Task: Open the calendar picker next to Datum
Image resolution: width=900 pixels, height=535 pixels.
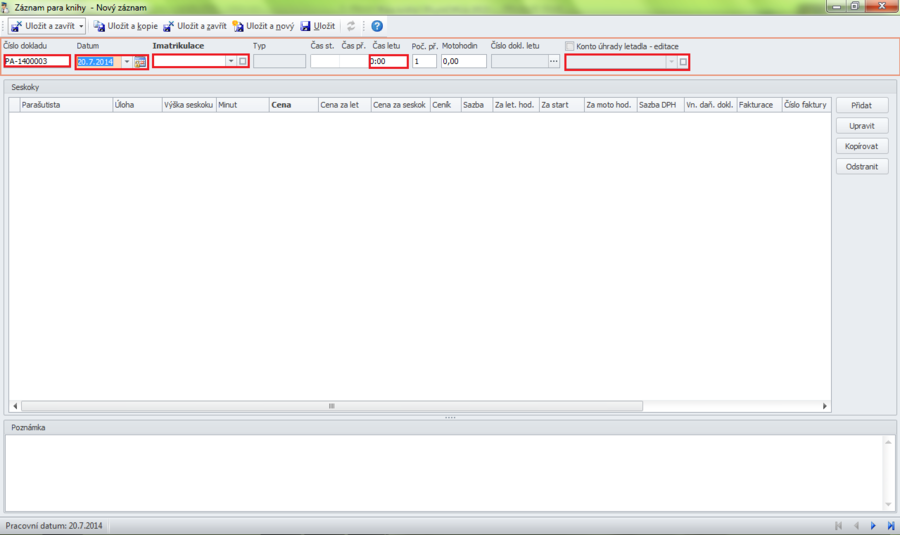Action: (141, 62)
